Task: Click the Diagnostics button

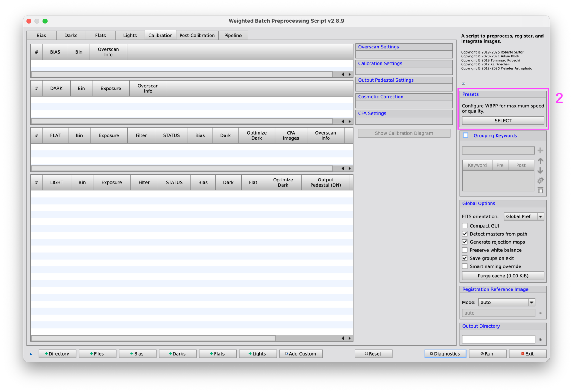Action: (x=445, y=353)
